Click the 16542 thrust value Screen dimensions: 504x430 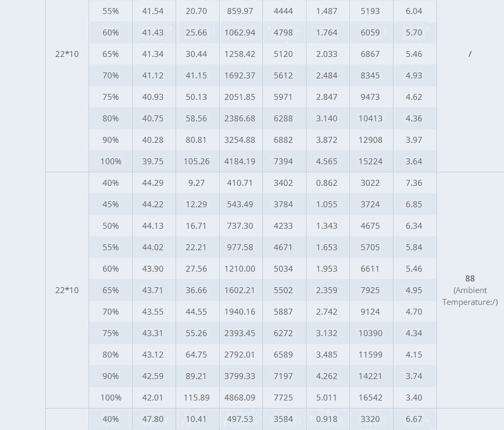(370, 398)
